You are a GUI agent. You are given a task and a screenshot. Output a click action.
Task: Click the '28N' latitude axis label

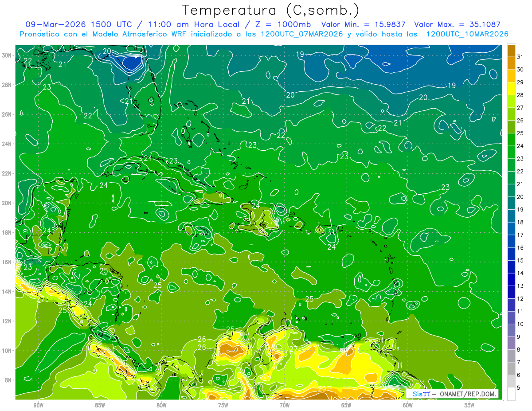tap(7, 85)
